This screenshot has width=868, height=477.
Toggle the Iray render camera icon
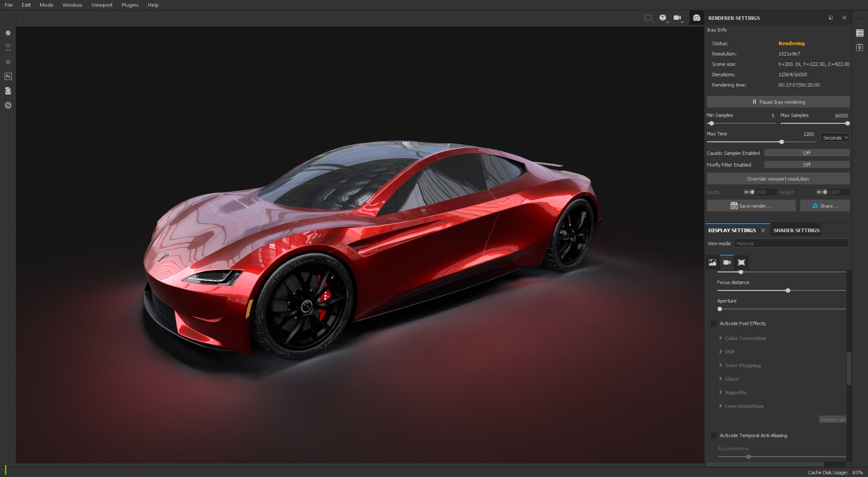(697, 18)
